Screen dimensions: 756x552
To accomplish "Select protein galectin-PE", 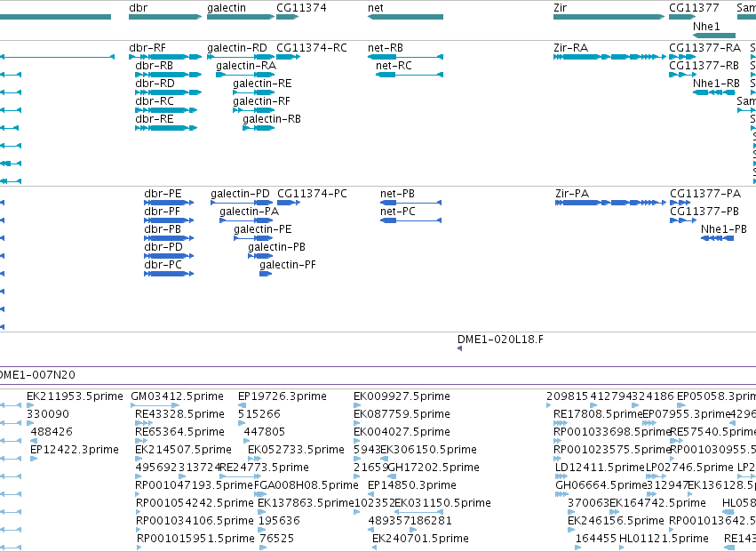I will [x=253, y=239].
